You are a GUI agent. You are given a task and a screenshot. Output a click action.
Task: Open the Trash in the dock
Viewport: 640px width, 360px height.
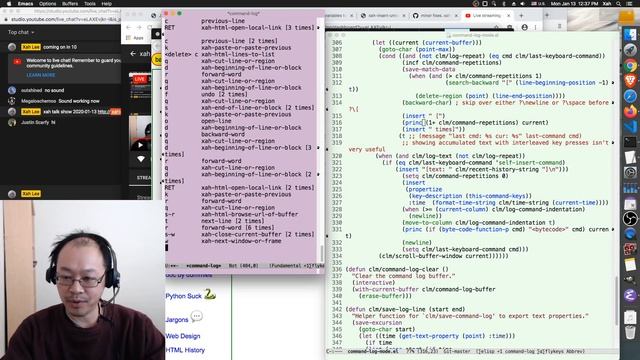click(x=630, y=332)
